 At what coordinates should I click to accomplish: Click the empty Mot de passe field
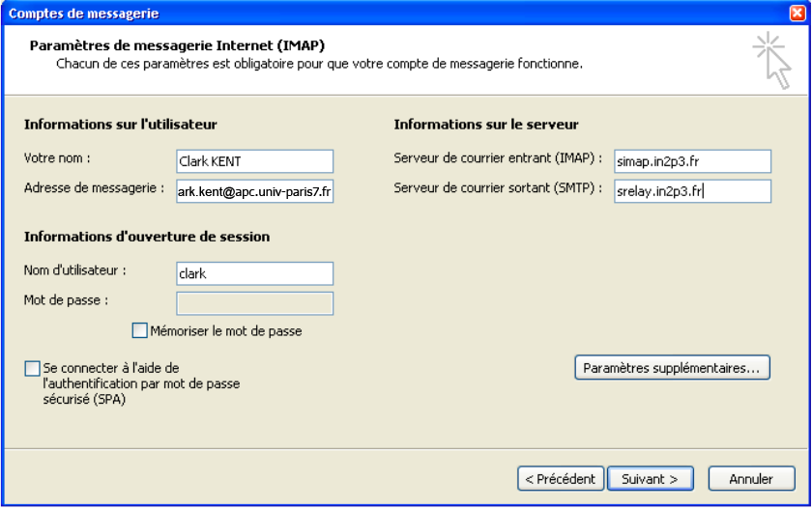point(255,303)
